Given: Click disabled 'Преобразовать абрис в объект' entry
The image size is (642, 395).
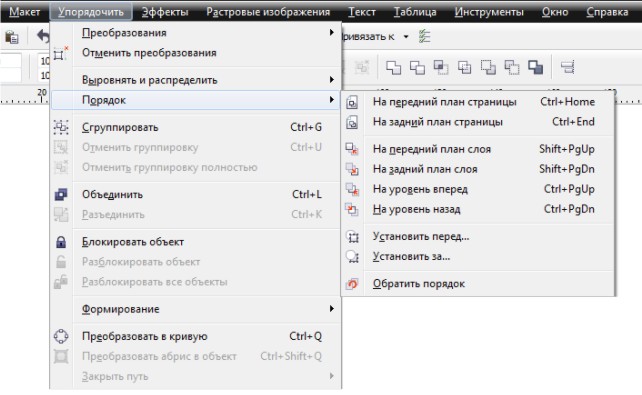Looking at the screenshot, I should pyautogui.click(x=195, y=357).
